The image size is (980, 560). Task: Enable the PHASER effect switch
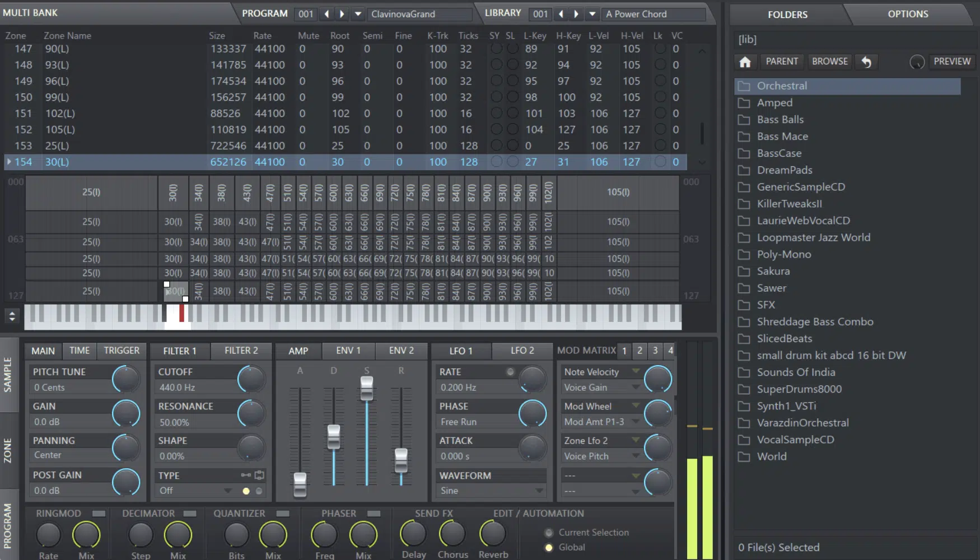(374, 514)
